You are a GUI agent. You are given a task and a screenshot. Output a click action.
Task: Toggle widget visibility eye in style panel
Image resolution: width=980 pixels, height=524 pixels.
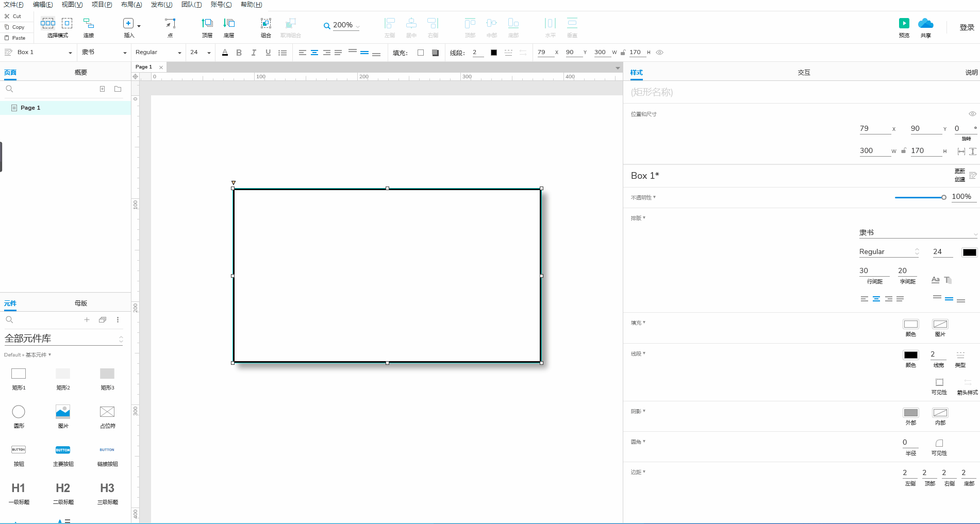point(972,114)
